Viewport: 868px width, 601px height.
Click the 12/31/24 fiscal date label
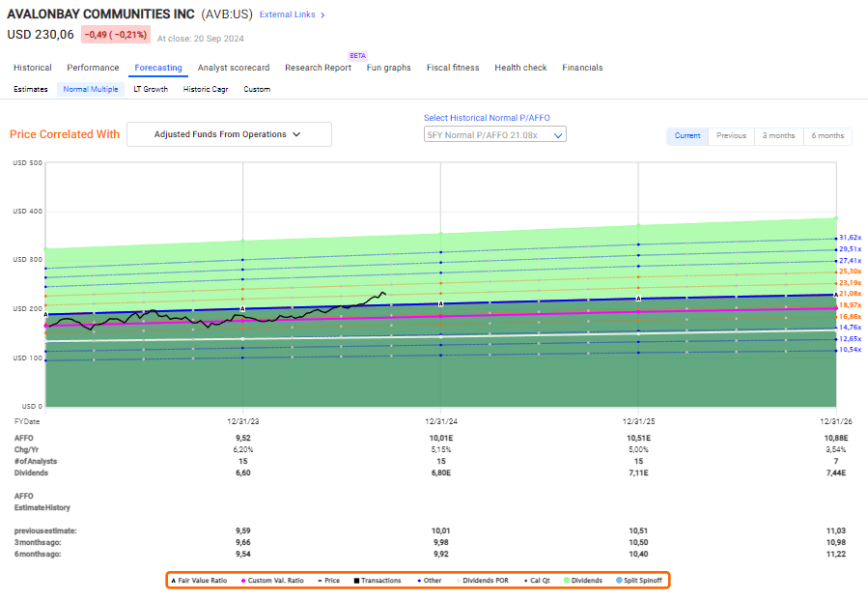(441, 421)
